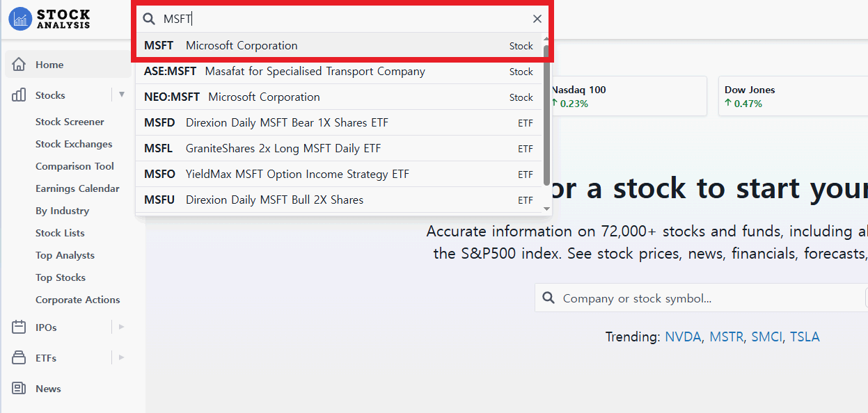The width and height of the screenshot is (868, 413).
Task: Open trending ticker MSTR
Action: (x=727, y=337)
